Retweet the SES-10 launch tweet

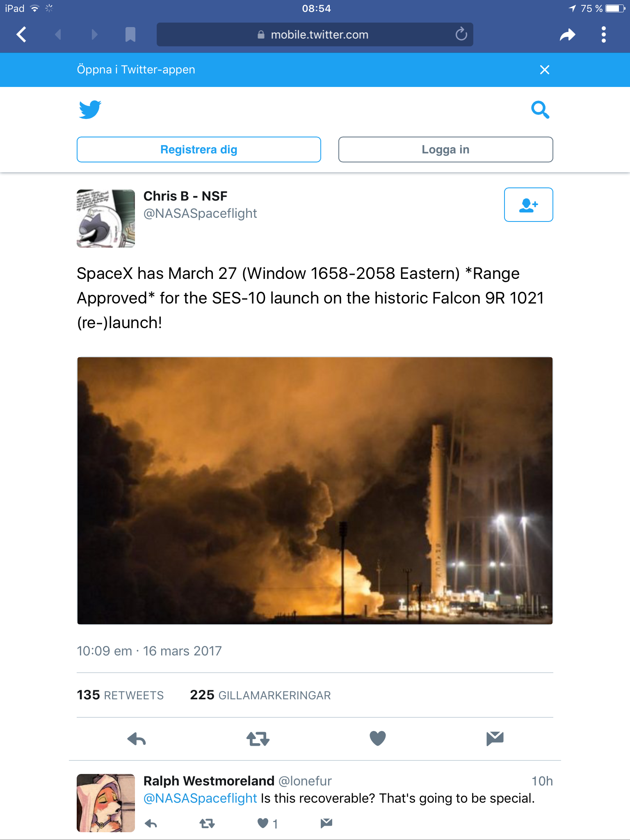coord(258,738)
